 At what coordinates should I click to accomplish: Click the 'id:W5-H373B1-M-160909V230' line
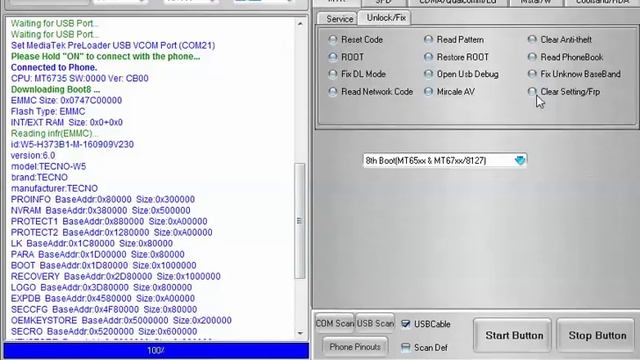(x=72, y=144)
